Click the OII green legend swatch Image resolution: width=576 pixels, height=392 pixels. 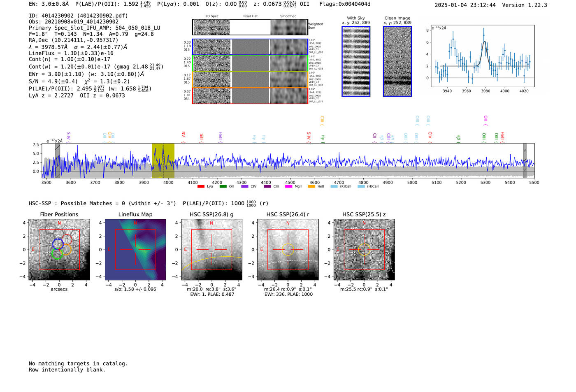(223, 186)
